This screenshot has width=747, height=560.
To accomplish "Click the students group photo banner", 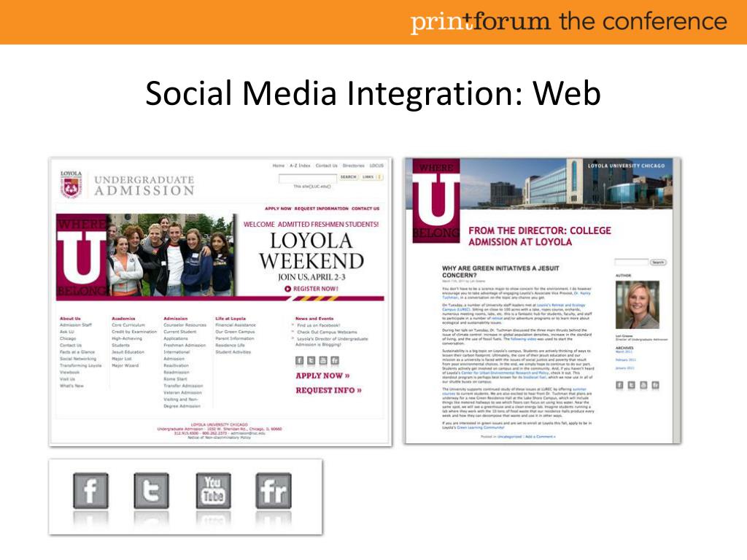I will coord(171,255).
